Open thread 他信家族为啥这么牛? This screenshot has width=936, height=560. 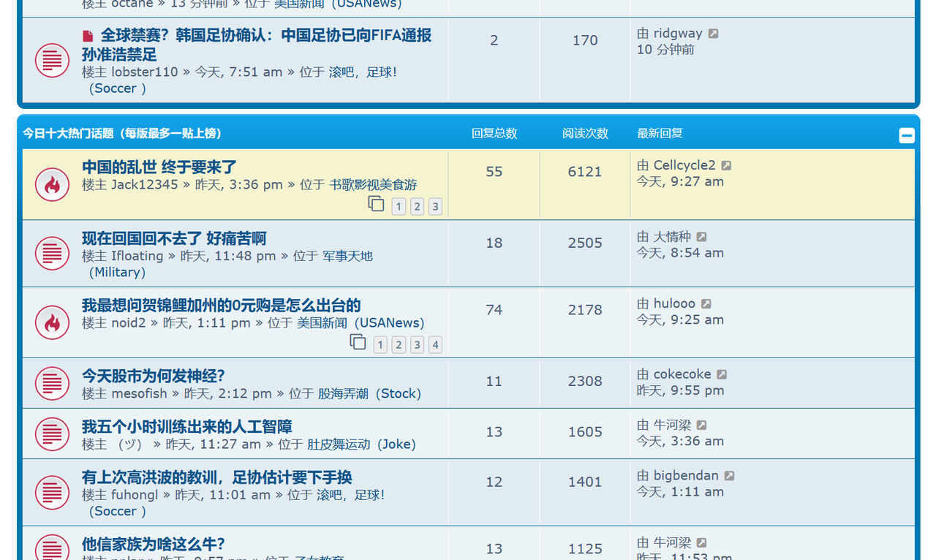[x=154, y=545]
